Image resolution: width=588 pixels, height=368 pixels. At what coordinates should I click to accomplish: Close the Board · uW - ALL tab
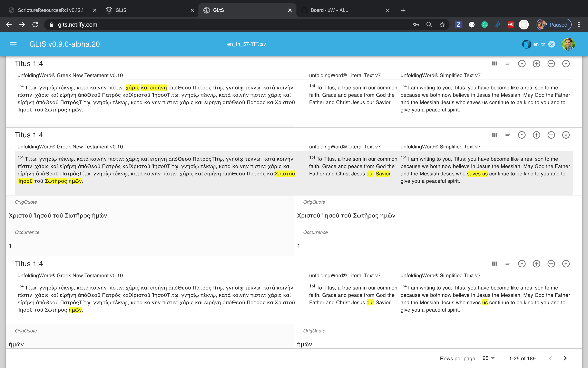point(387,10)
